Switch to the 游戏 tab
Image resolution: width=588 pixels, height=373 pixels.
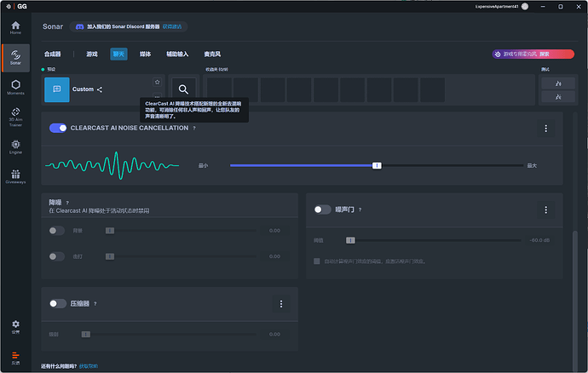click(x=91, y=54)
